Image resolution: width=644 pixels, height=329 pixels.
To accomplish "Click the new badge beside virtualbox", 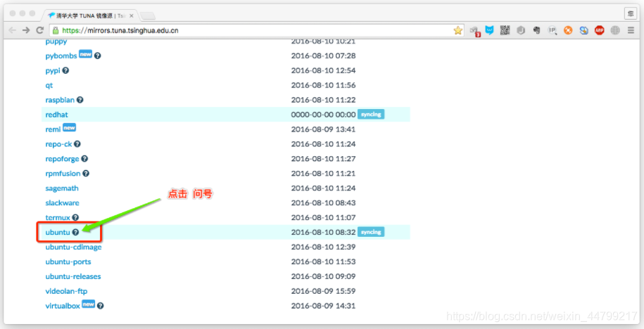I will click(88, 304).
